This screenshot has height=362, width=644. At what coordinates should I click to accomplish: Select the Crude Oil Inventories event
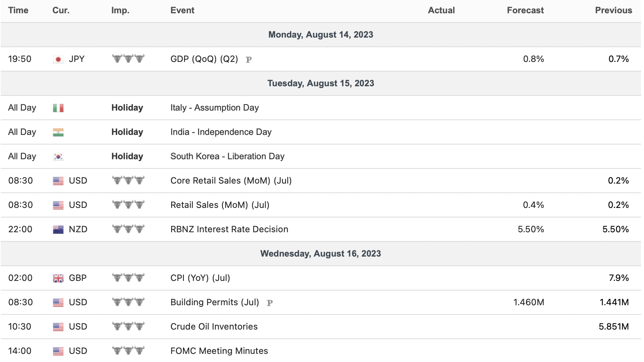pyautogui.click(x=214, y=327)
